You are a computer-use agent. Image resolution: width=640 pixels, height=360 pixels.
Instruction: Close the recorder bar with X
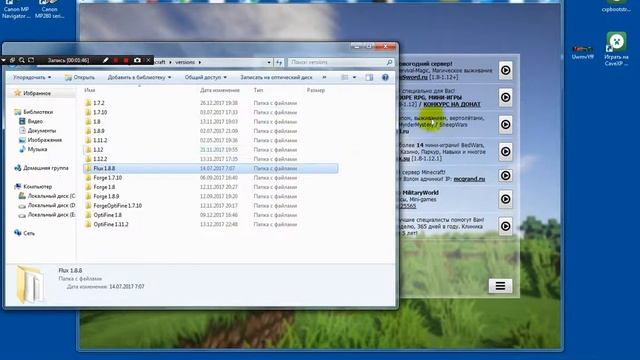(x=149, y=60)
